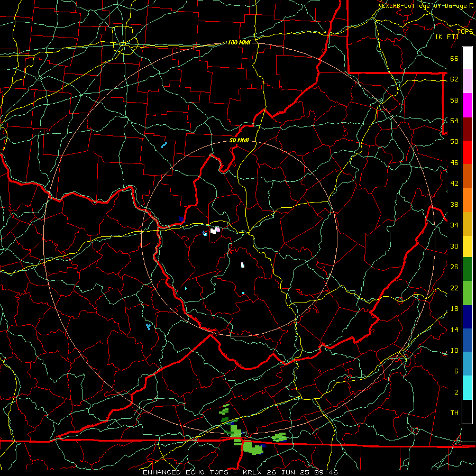The height and width of the screenshot is (476, 476).
Task: Click the dark green legend swatch
Action: coord(467,269)
